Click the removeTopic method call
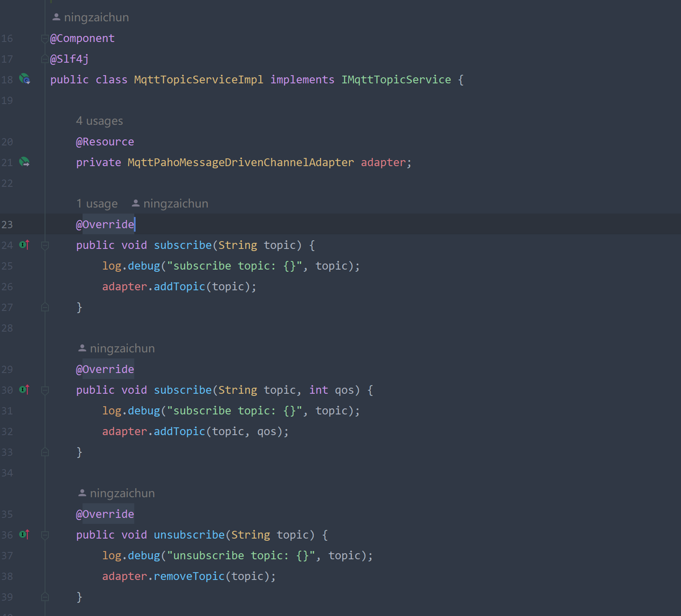 189,576
